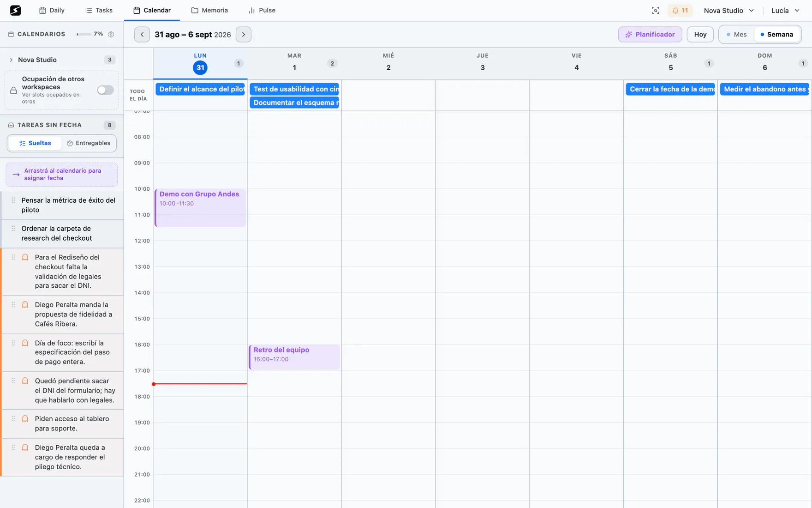The height and width of the screenshot is (508, 812).
Task: Open 'Retro del equipo' event
Action: pos(294,357)
